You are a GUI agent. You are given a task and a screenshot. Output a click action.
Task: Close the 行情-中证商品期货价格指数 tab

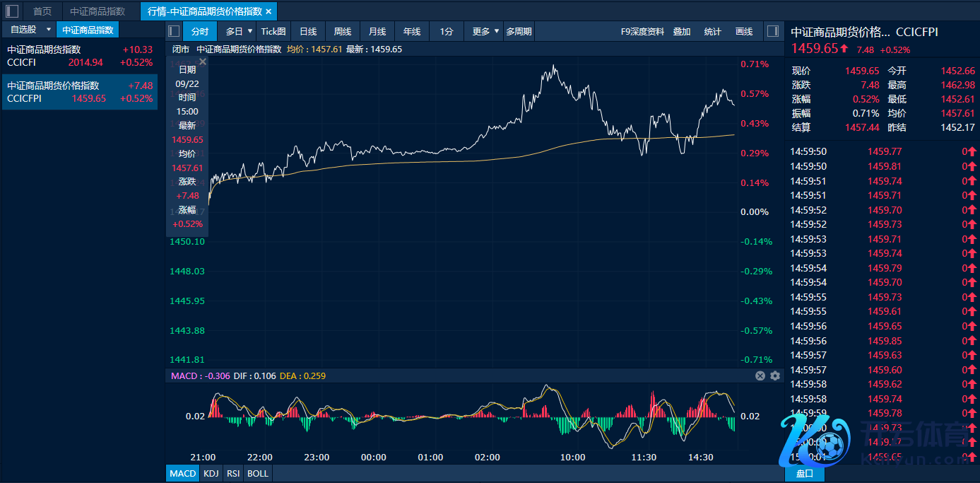(x=268, y=11)
